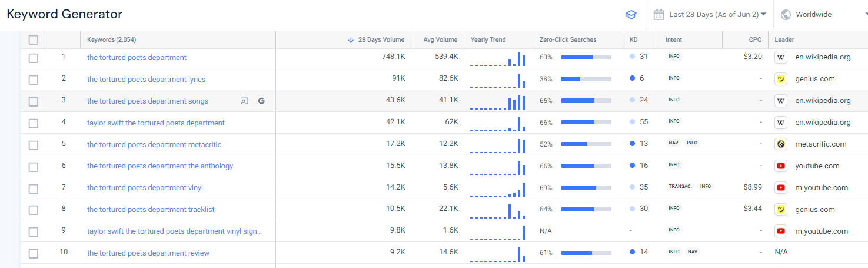Click Genius icon for tracklist keyword leader
The width and height of the screenshot is (868, 268).
781,209
